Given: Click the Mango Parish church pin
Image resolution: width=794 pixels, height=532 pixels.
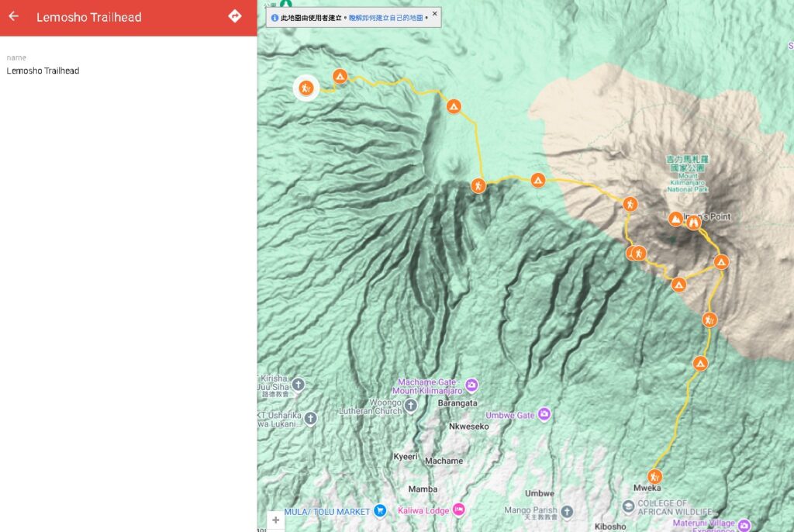Looking at the screenshot, I should point(567,511).
